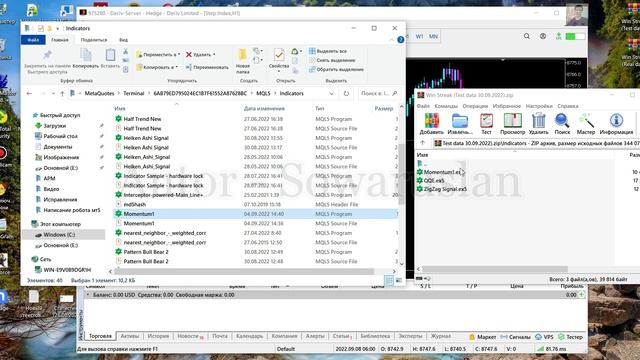Click Переименовать button in ribbon
Image resolution: width=640 pixels, height=360 pixels.
(207, 67)
